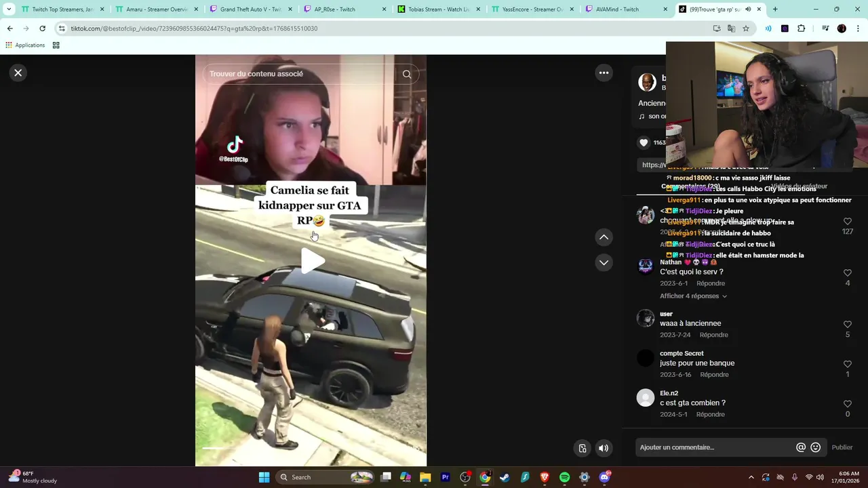Reload the page

point(42,28)
